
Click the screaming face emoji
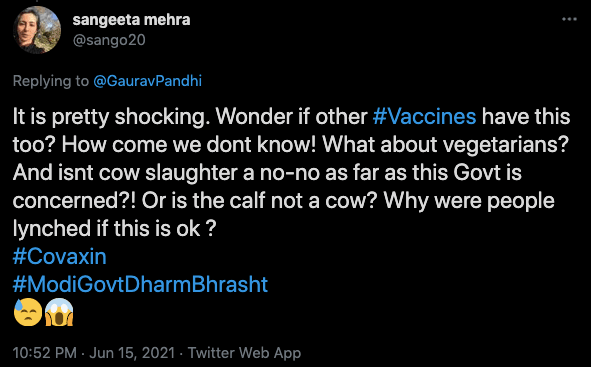[x=59, y=312]
